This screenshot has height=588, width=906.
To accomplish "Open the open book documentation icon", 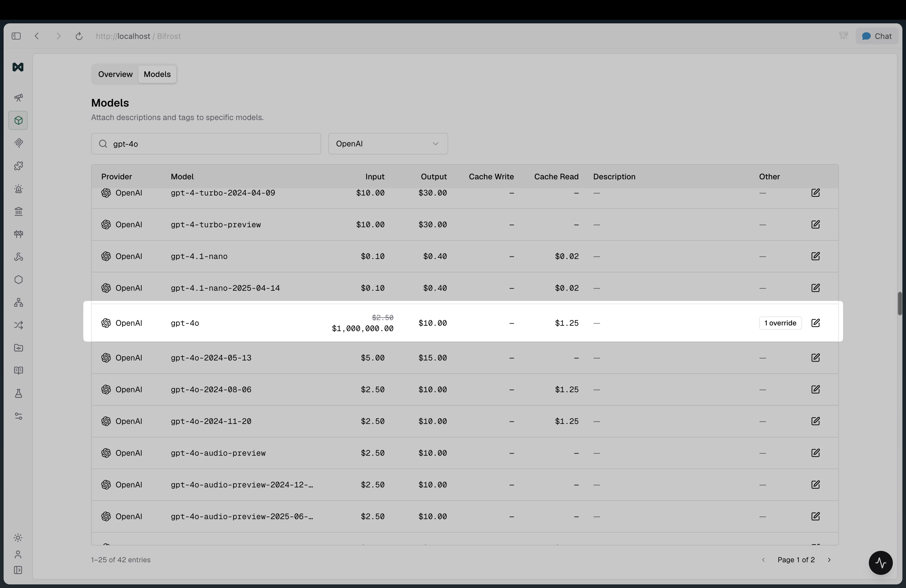I will [18, 370].
